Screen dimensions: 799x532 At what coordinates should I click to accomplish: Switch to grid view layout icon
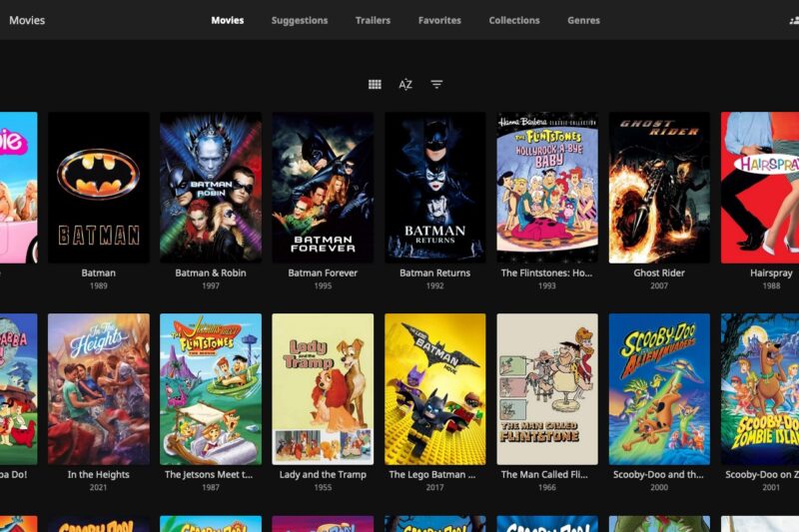point(375,85)
